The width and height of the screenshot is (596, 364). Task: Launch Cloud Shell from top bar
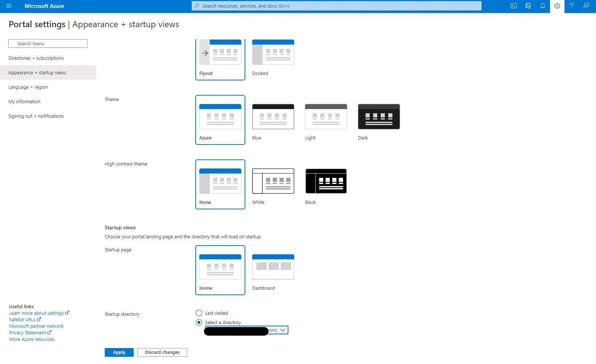514,6
